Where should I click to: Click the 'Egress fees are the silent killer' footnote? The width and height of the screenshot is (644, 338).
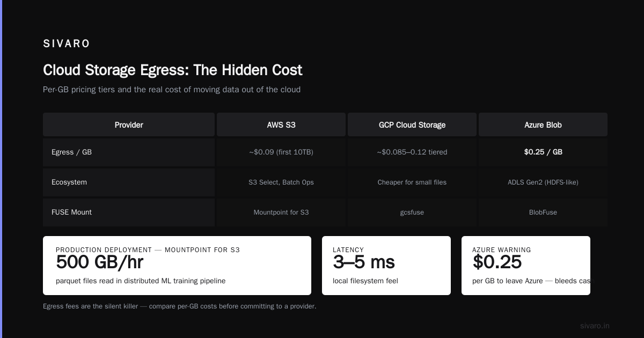point(179,306)
